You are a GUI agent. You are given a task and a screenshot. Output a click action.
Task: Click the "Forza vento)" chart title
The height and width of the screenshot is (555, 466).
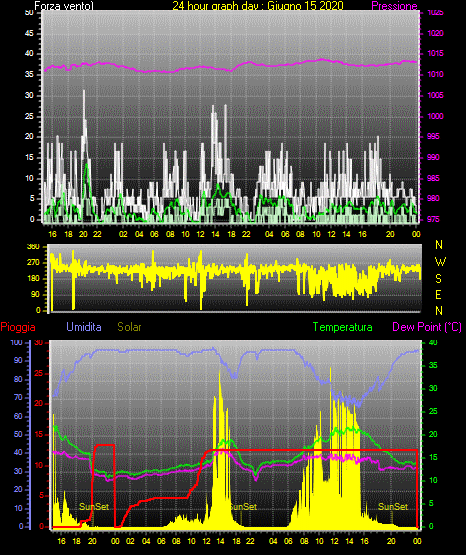pyautogui.click(x=64, y=6)
